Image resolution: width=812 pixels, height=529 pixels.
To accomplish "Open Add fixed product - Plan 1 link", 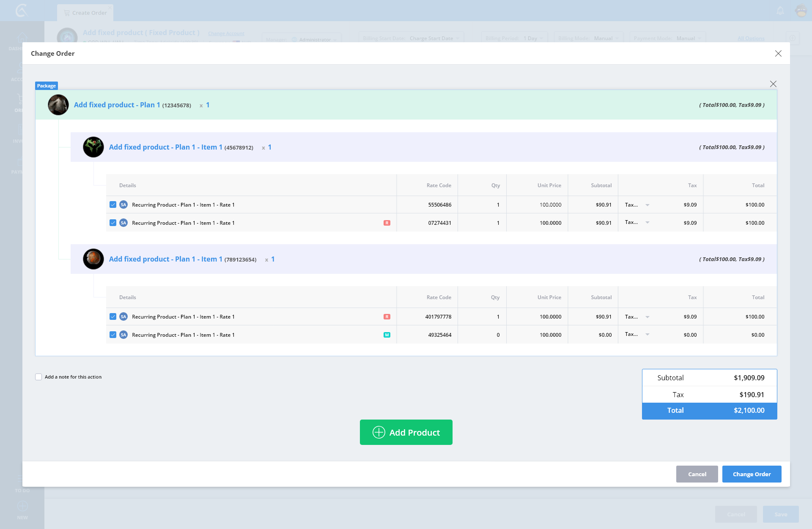I will pyautogui.click(x=117, y=105).
